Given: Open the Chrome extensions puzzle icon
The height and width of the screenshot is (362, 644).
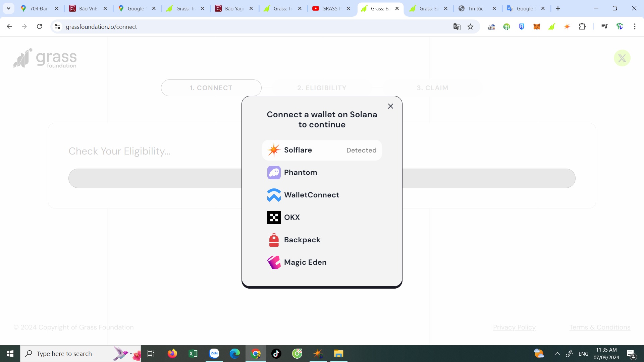Looking at the screenshot, I should [x=583, y=26].
